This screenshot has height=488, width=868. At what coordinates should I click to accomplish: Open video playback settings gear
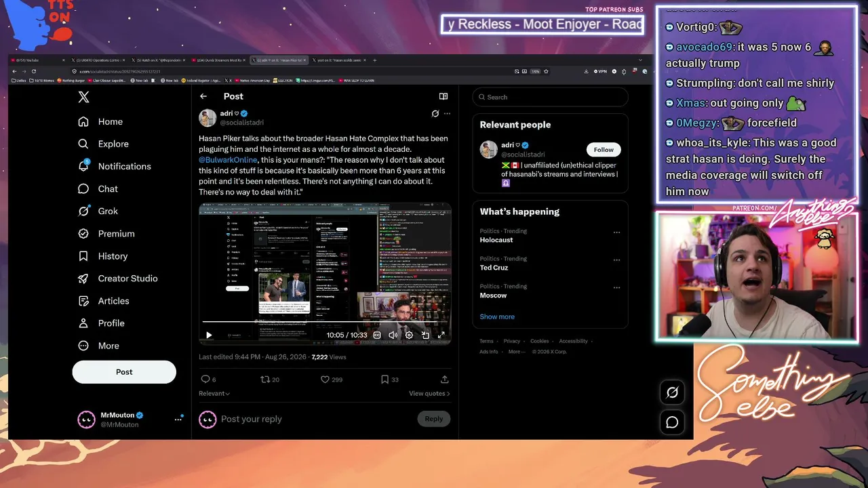pyautogui.click(x=409, y=335)
